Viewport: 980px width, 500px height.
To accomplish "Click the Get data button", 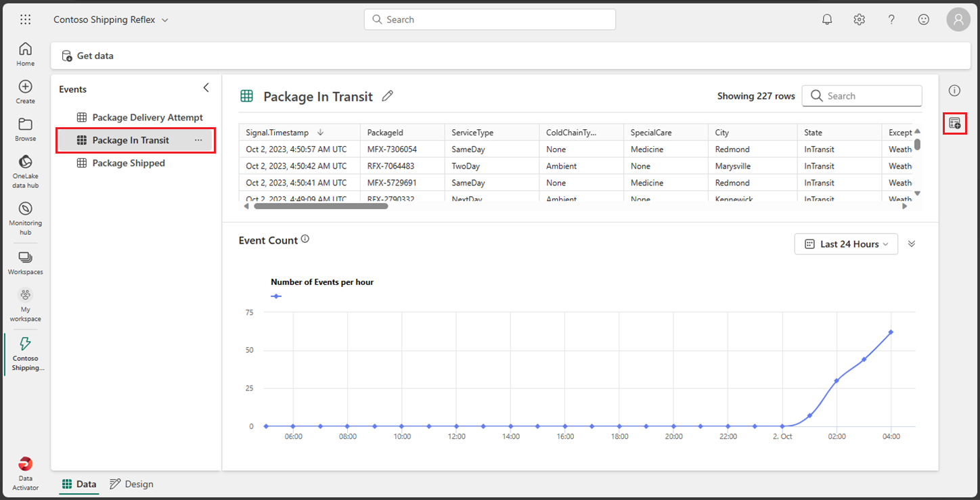I will [88, 55].
